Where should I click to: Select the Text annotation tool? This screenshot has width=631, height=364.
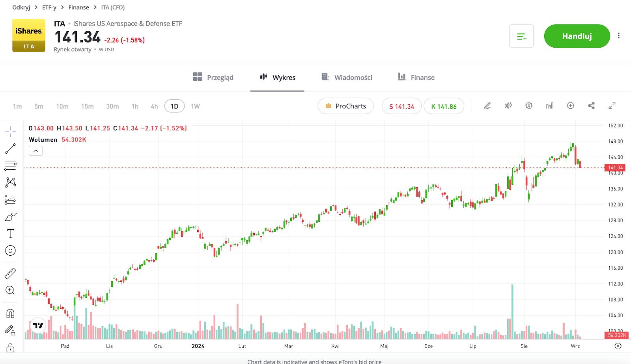pyautogui.click(x=11, y=234)
